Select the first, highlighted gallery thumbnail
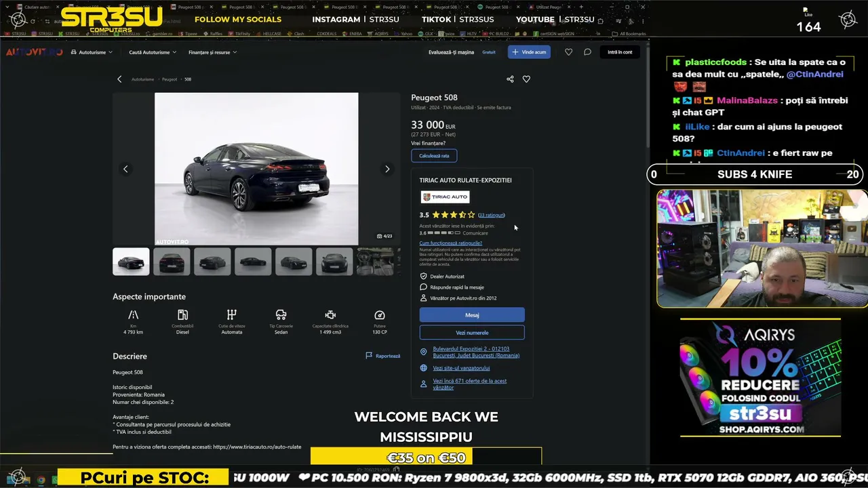 131,262
